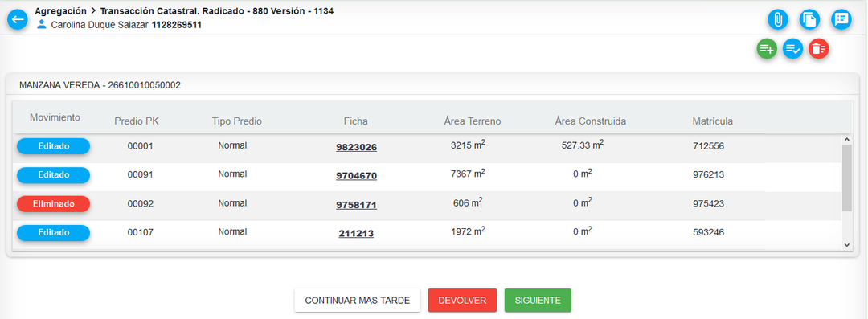Screen dimensions: 868x319
Task: Click the user icon beside Carolina Duque
Action: [41, 24]
